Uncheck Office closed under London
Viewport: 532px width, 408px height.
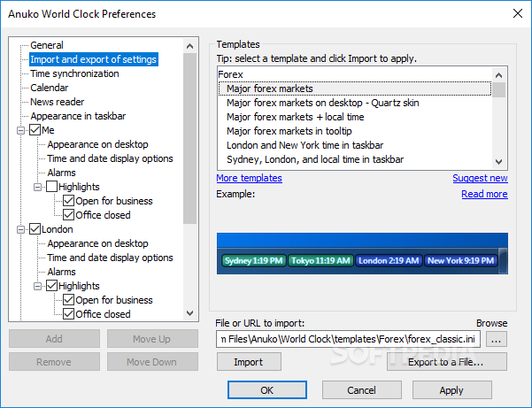tap(68, 314)
